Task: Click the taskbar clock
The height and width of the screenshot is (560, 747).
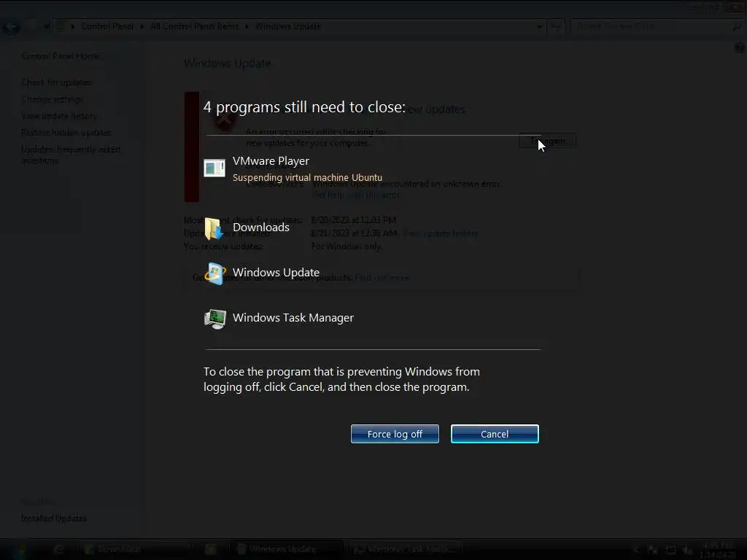Action: pos(718,550)
